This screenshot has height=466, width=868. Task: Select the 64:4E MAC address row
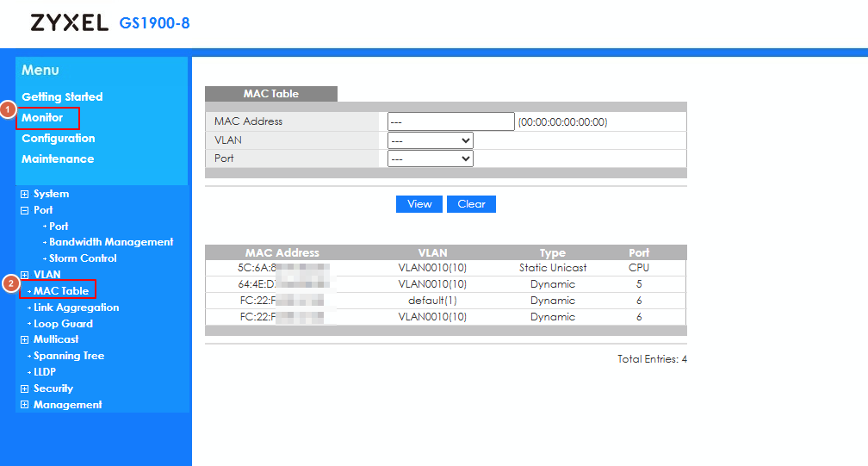(x=445, y=284)
